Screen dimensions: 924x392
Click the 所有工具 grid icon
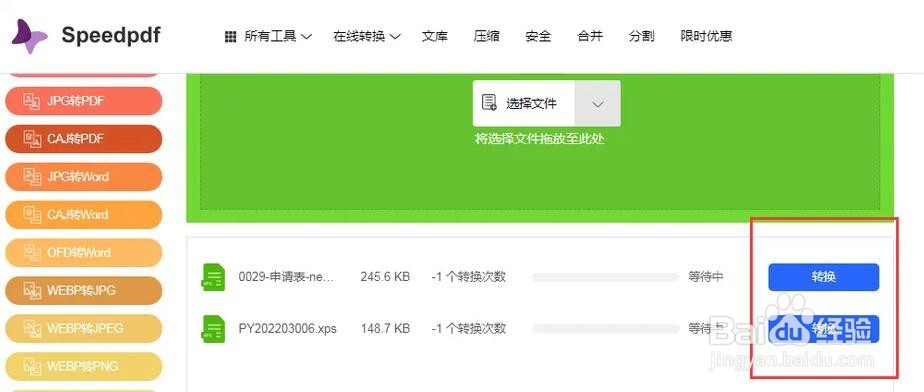pyautogui.click(x=230, y=37)
